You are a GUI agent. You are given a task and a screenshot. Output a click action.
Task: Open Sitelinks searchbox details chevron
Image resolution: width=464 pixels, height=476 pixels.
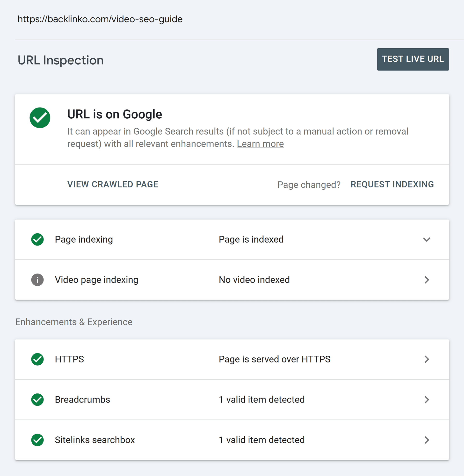point(427,440)
